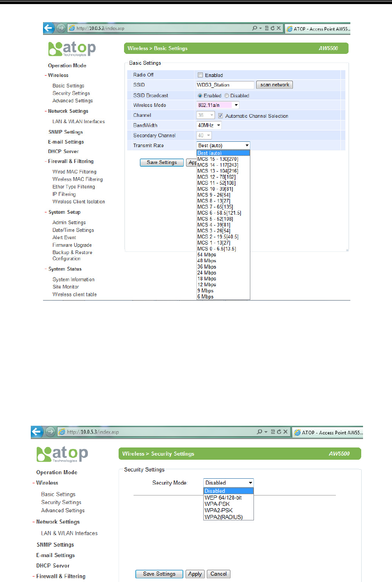Open Operation Mode on Basic Settings page sidebar
392x582 pixels.
pos(67,66)
